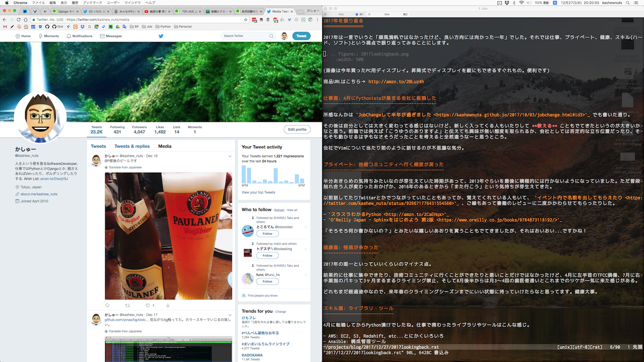Image resolution: width=644 pixels, height=362 pixels.
Task: Click the Edit profile button
Action: pos(297,129)
